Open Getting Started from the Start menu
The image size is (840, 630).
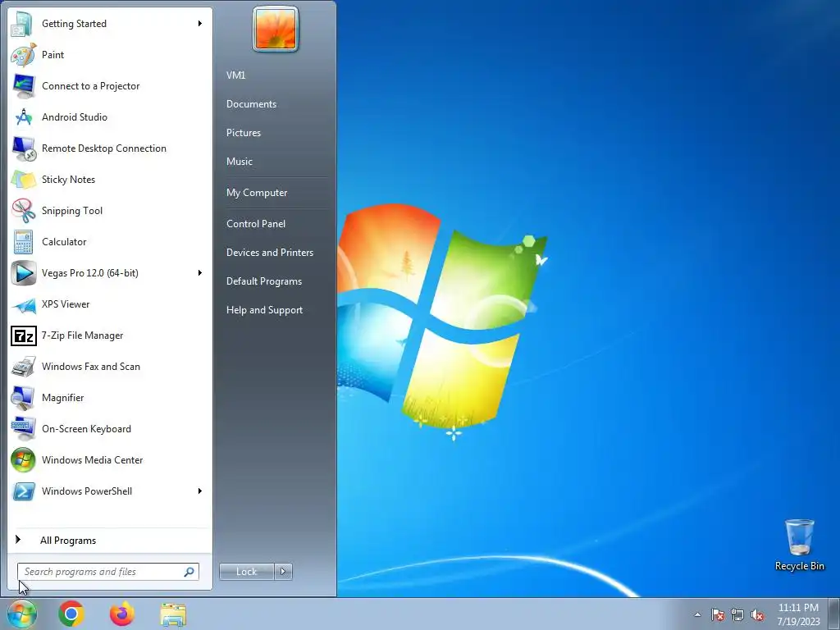click(110, 24)
